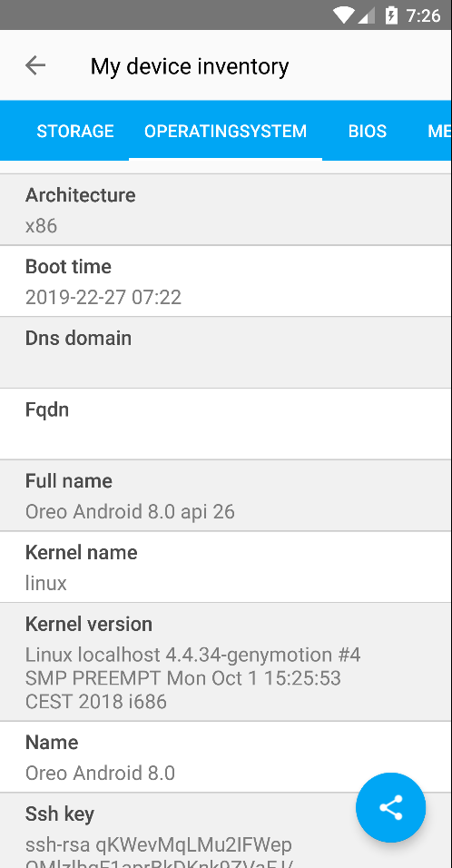Open the BIOS tab
Image resolution: width=452 pixels, height=868 pixels.
point(368,131)
